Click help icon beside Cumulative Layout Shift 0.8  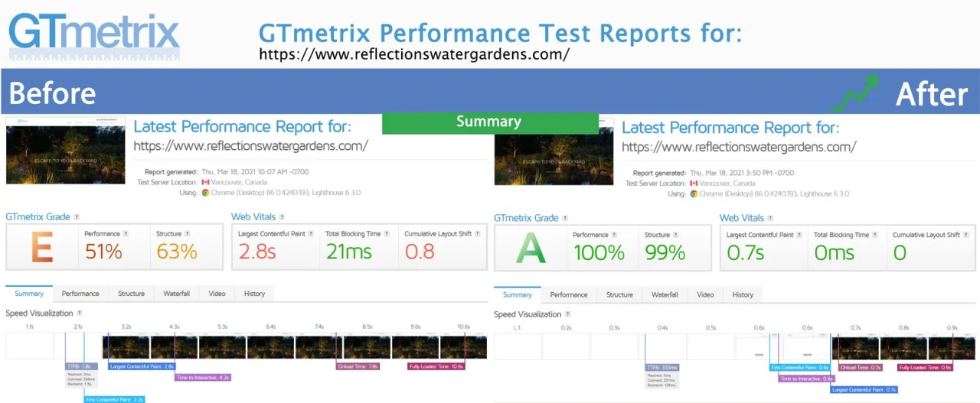pos(478,234)
